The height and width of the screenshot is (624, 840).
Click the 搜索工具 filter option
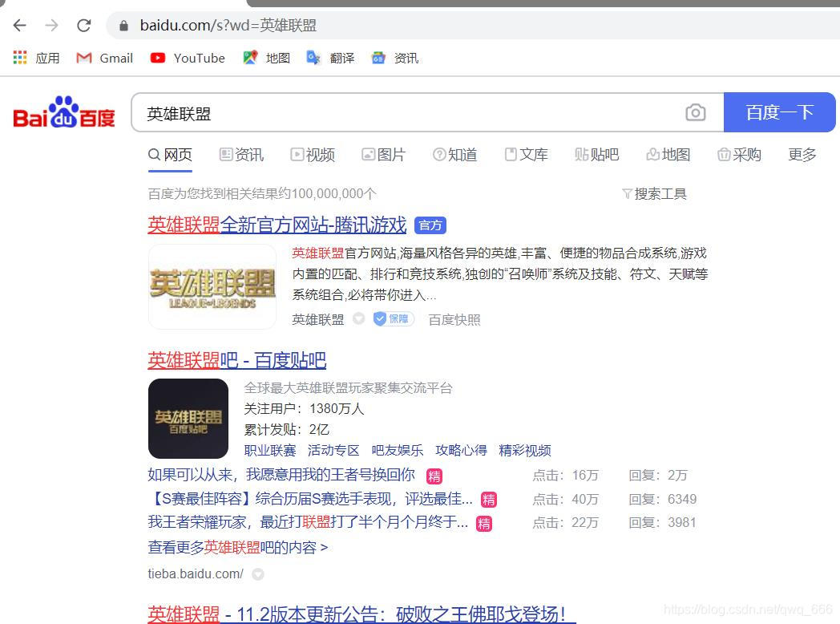click(x=654, y=193)
